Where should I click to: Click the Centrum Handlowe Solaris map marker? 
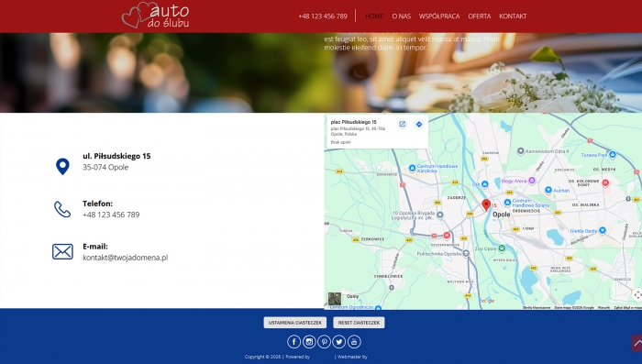(x=507, y=203)
